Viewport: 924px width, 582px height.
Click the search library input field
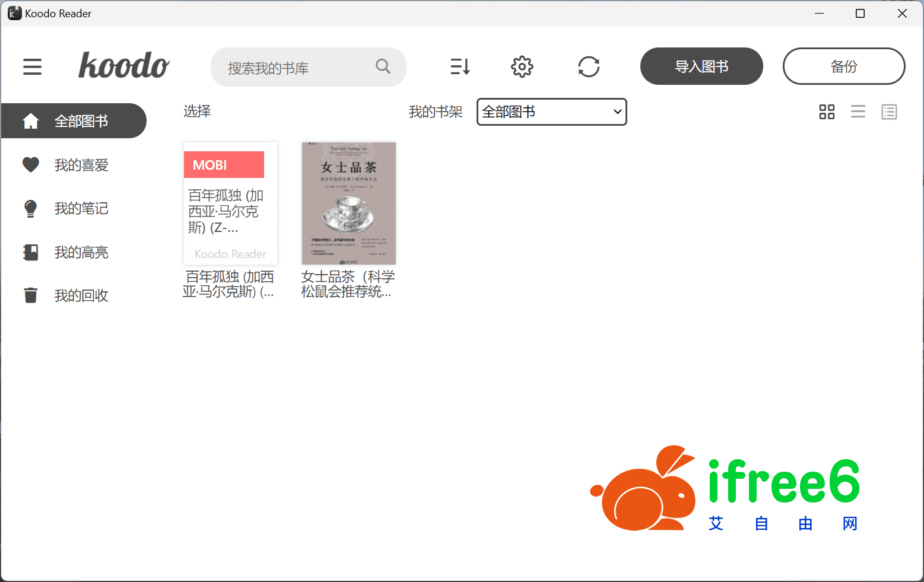[x=297, y=68]
